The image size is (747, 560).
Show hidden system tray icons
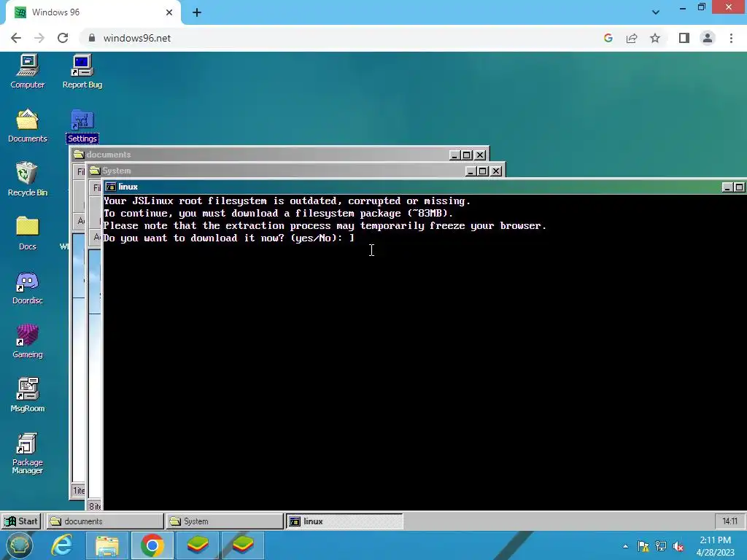[625, 546]
